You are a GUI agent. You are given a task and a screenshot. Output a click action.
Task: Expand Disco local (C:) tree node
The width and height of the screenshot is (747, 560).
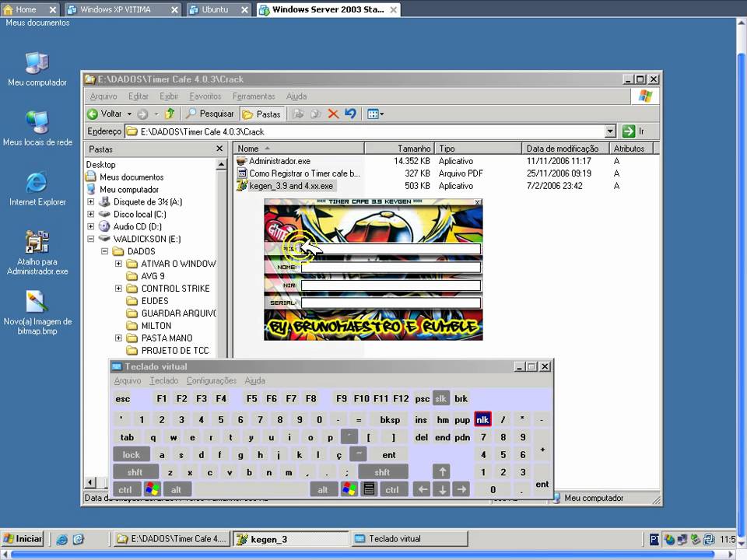90,215
